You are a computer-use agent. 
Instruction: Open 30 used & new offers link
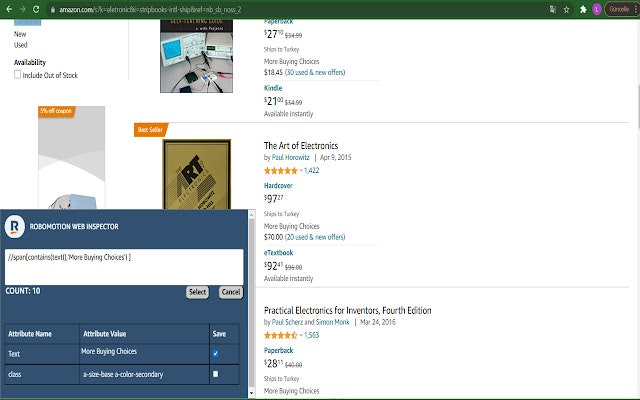pyautogui.click(x=315, y=72)
